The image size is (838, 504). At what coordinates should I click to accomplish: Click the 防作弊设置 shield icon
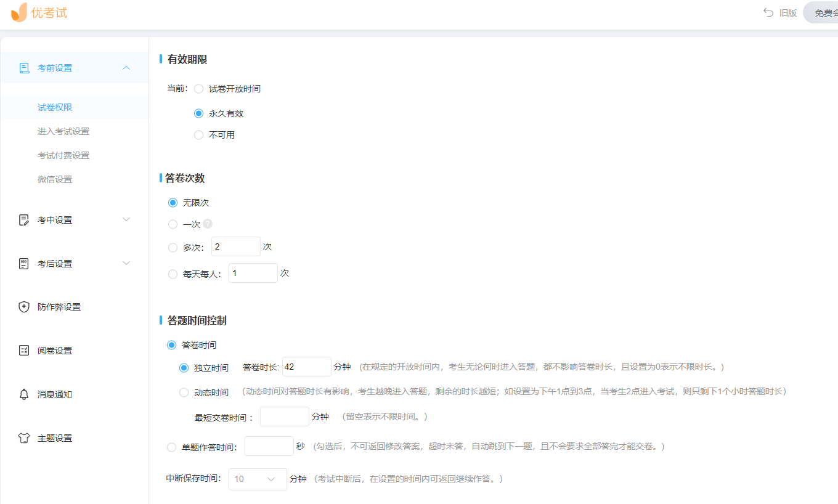point(24,307)
